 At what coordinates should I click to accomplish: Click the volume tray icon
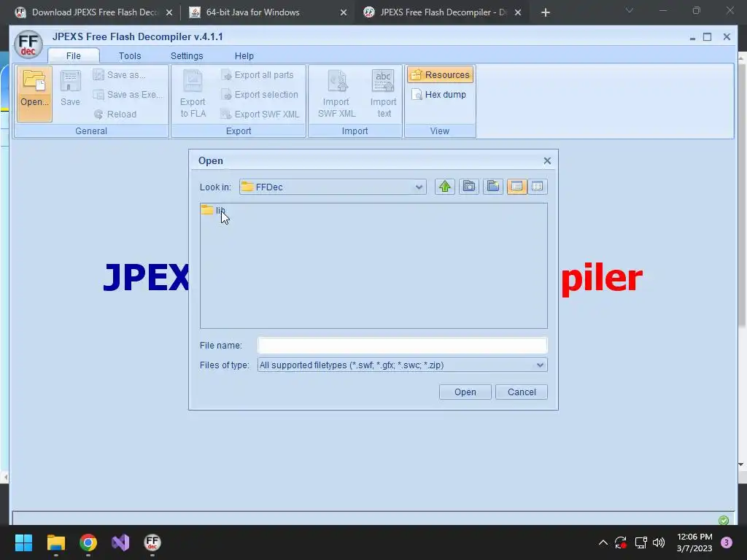tap(659, 542)
